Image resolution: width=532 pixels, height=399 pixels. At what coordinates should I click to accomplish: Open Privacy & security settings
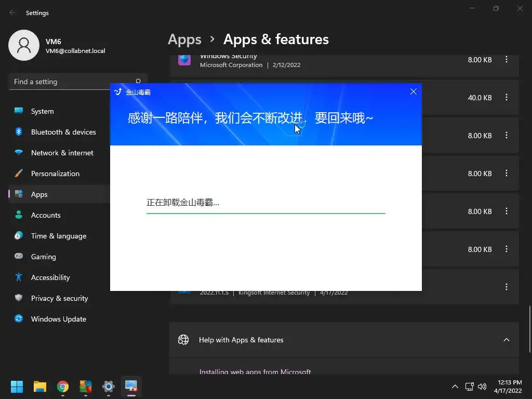60,298
